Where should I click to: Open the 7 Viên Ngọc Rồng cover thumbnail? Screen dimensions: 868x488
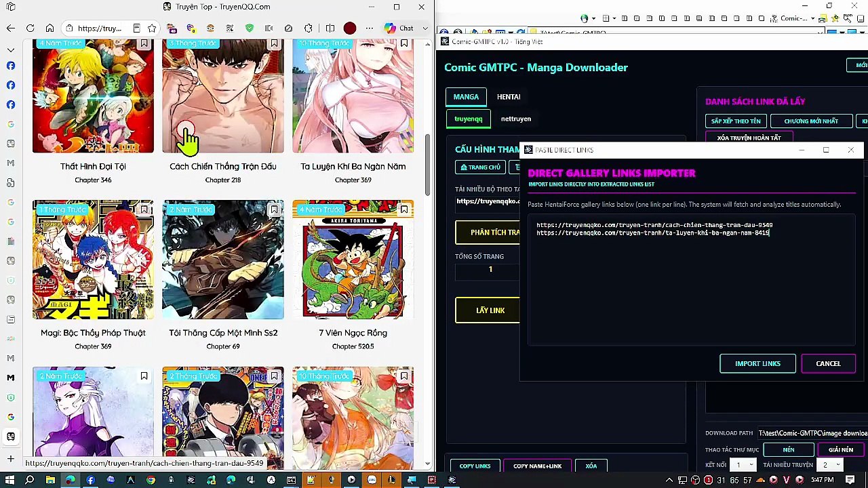(353, 259)
